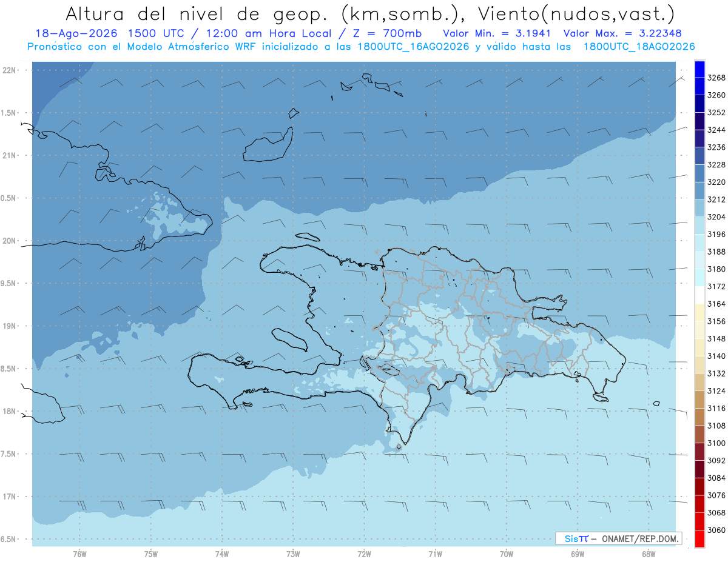This screenshot has height=562, width=728.
Task: Click the 70W longitude label
Action: pyautogui.click(x=507, y=554)
